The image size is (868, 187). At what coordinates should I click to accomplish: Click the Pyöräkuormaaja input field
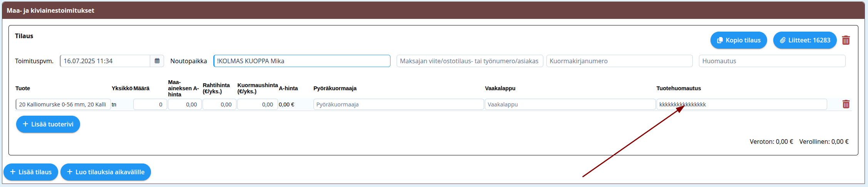pos(398,104)
